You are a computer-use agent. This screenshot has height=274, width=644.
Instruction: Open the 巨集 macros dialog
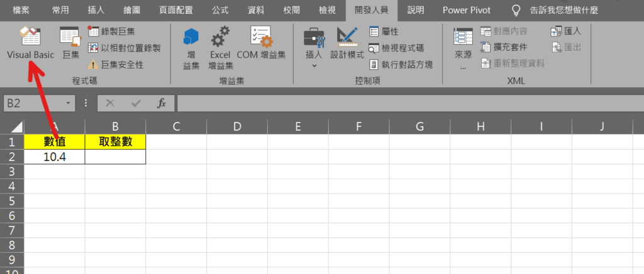pyautogui.click(x=70, y=43)
